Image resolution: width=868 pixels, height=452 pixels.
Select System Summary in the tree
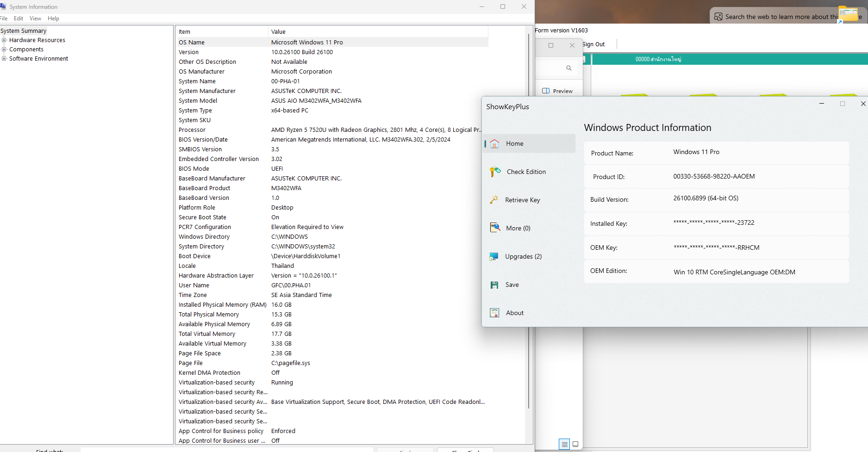point(24,31)
